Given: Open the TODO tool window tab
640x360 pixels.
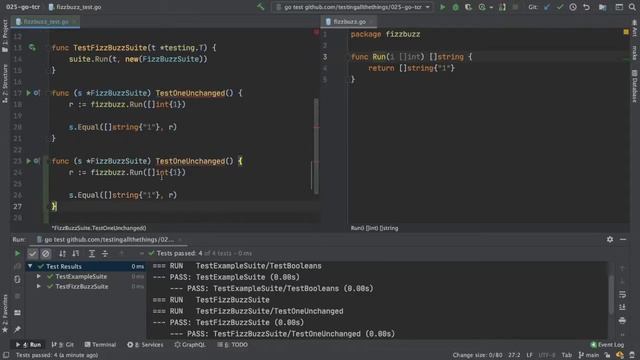Looking at the screenshot, I should coord(233,345).
